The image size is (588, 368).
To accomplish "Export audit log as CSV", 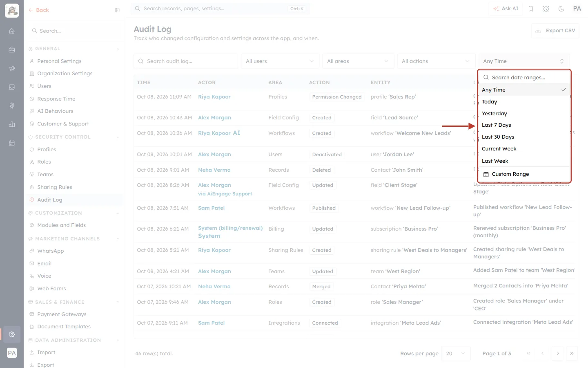I will point(555,31).
